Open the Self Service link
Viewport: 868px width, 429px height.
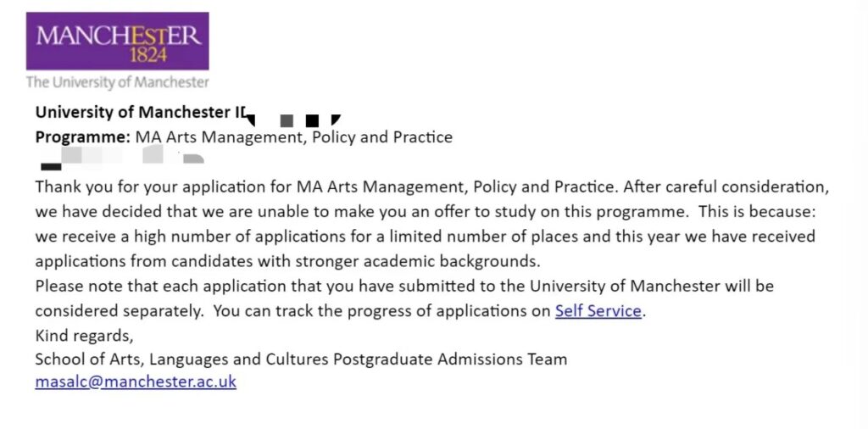click(598, 311)
